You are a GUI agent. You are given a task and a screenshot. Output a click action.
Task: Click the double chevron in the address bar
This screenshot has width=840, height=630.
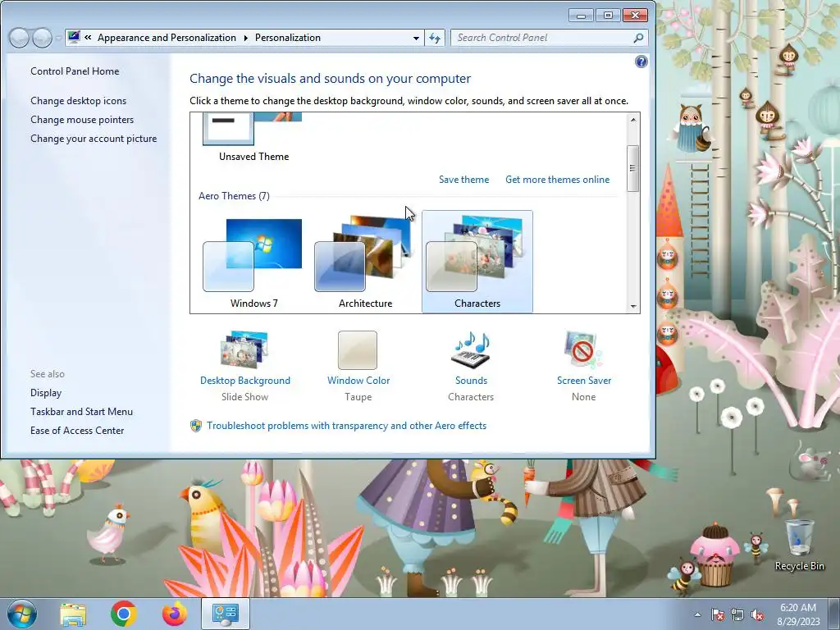(88, 38)
